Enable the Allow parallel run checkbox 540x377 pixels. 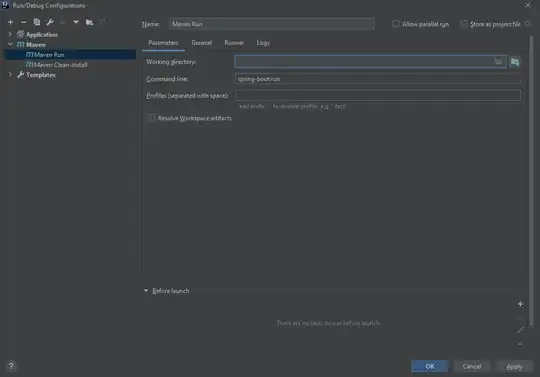click(x=396, y=24)
